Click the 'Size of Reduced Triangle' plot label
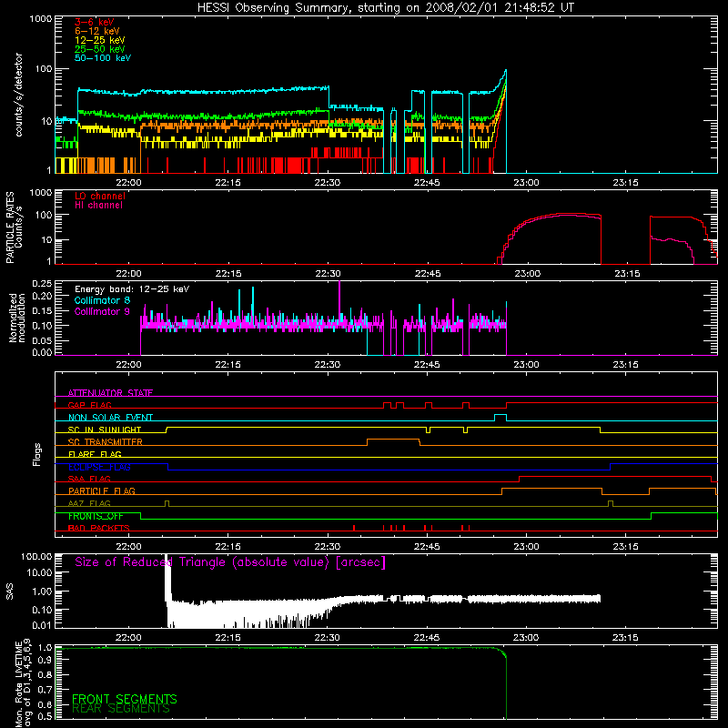The width and height of the screenshot is (728, 728). click(x=230, y=562)
